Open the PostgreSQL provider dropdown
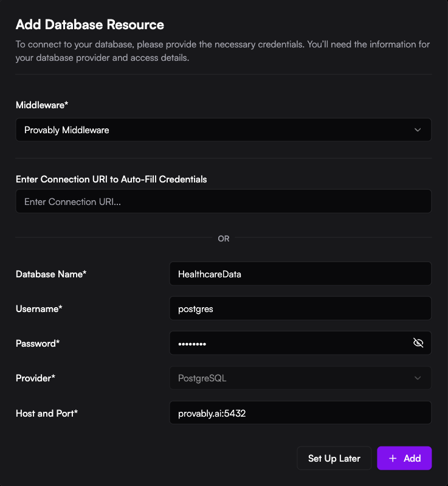448x486 pixels. (x=300, y=378)
